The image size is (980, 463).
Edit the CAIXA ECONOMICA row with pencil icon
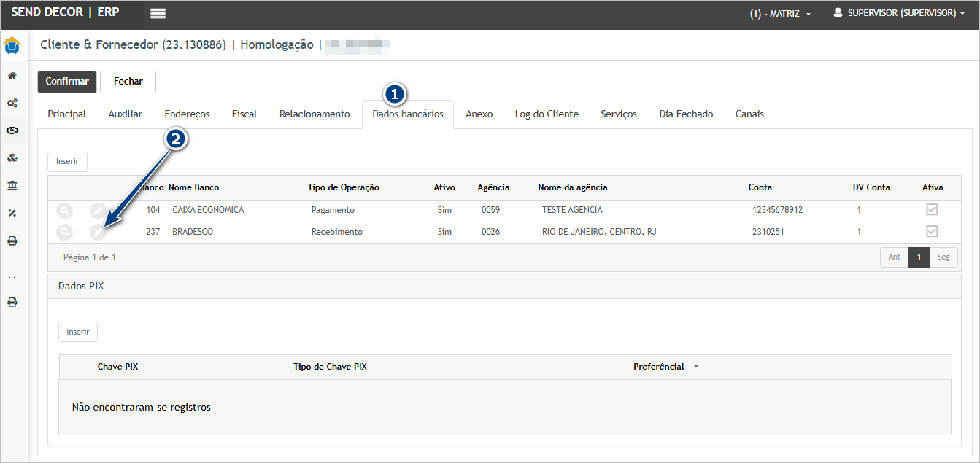coord(98,210)
